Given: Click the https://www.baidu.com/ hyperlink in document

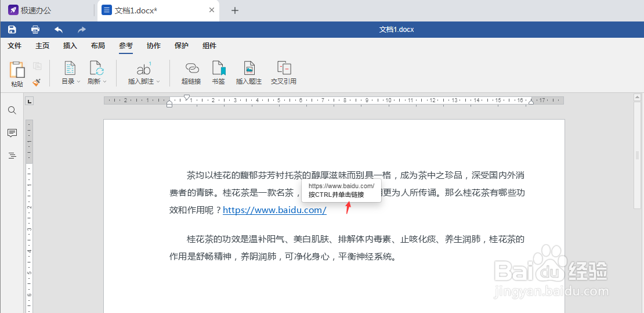Looking at the screenshot, I should click(x=274, y=210).
